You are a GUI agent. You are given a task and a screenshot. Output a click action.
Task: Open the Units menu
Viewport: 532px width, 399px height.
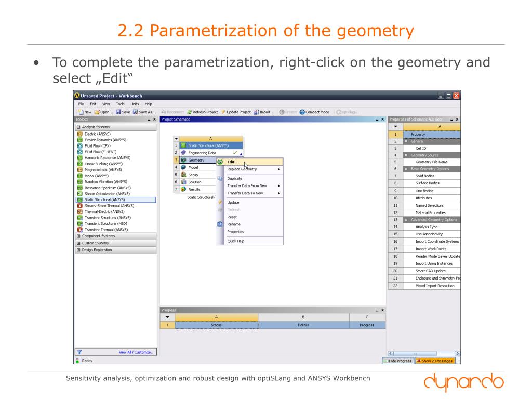point(135,104)
